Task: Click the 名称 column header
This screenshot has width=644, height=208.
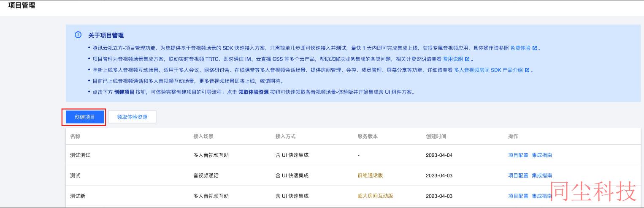Action: [x=75, y=136]
